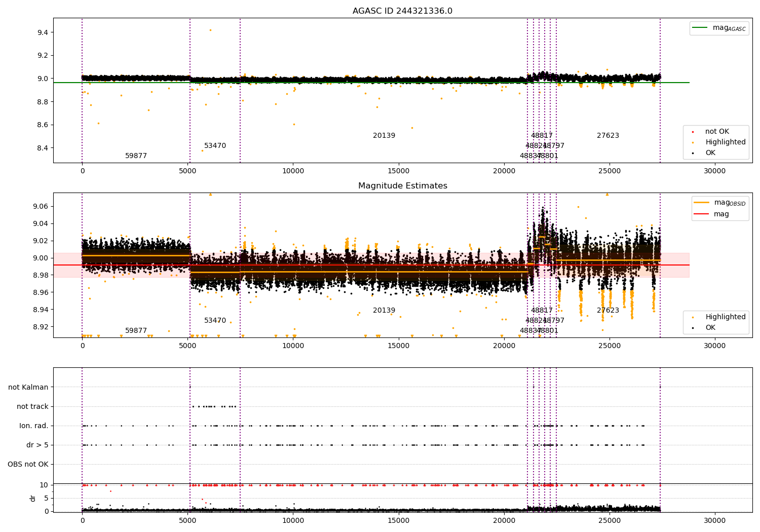Click 'not OK' legend entry in top plot

tap(710, 132)
